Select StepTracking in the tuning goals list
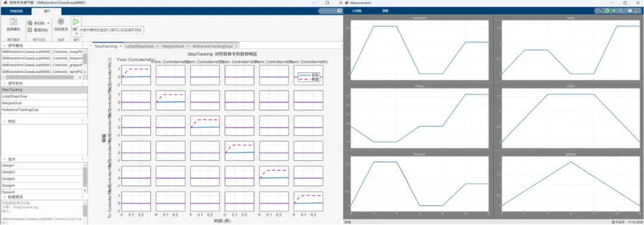 tap(44, 90)
